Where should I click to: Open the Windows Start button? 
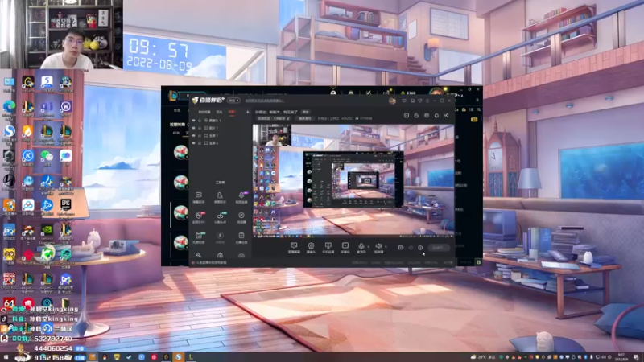click(x=6, y=357)
